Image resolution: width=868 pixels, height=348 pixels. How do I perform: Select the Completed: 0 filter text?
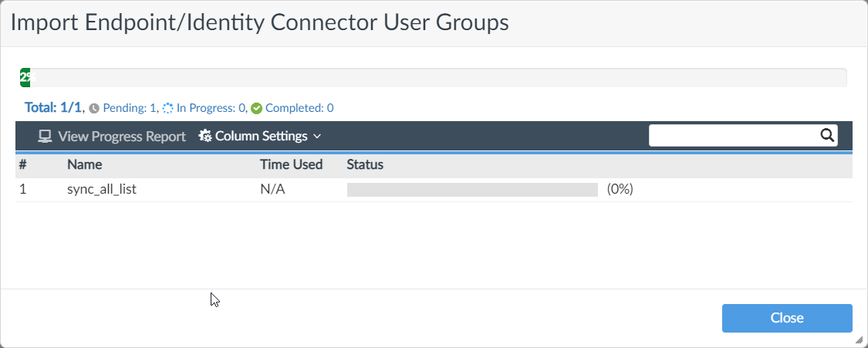point(299,109)
